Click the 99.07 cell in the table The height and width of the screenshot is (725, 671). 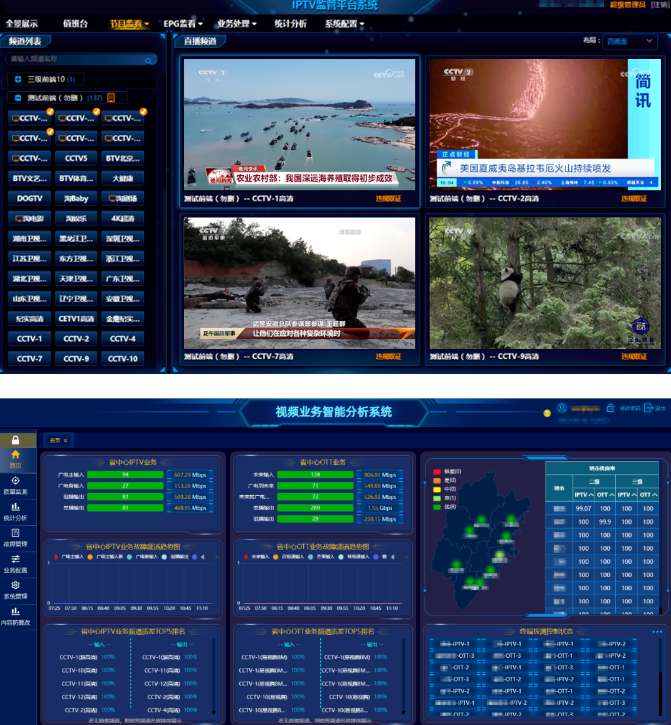click(x=584, y=509)
